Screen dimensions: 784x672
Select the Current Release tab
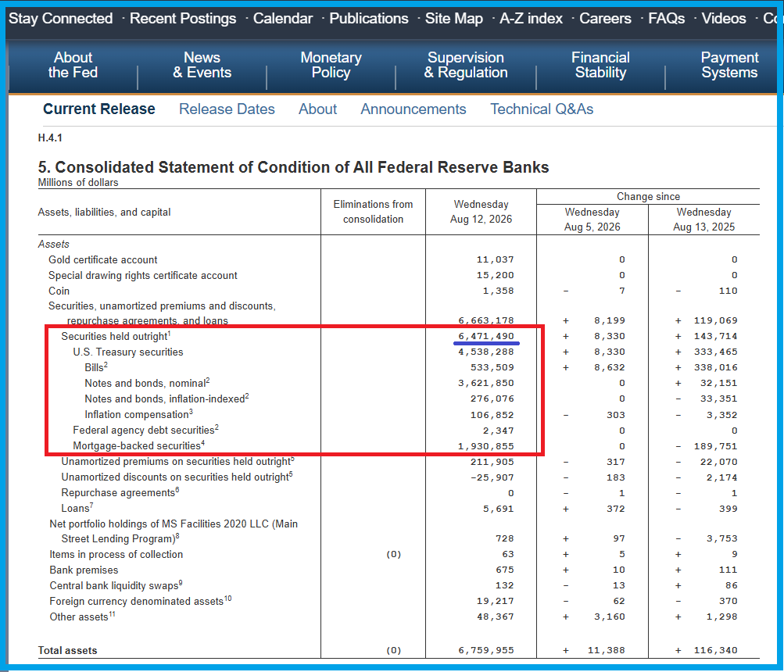[x=99, y=109]
